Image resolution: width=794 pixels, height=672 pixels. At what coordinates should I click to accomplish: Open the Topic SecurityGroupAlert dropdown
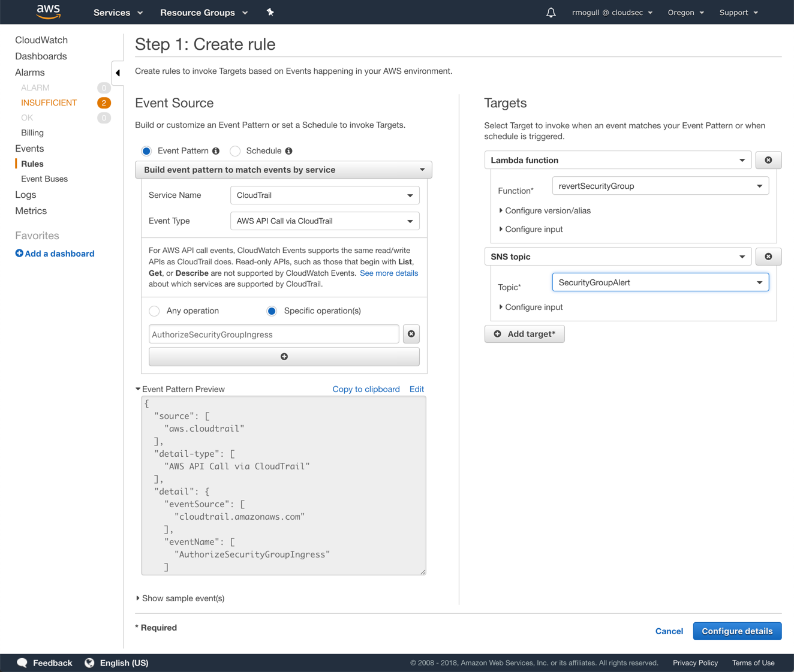[x=660, y=282]
